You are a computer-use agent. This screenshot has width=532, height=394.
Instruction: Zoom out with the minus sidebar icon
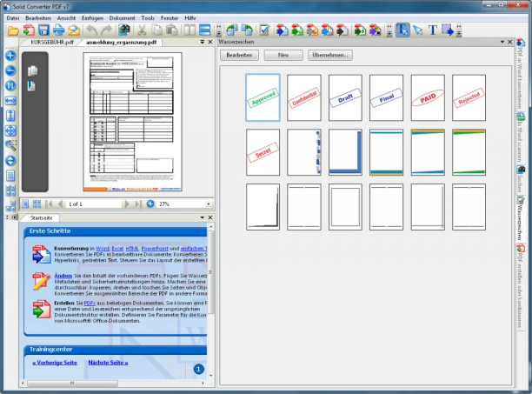(10, 70)
